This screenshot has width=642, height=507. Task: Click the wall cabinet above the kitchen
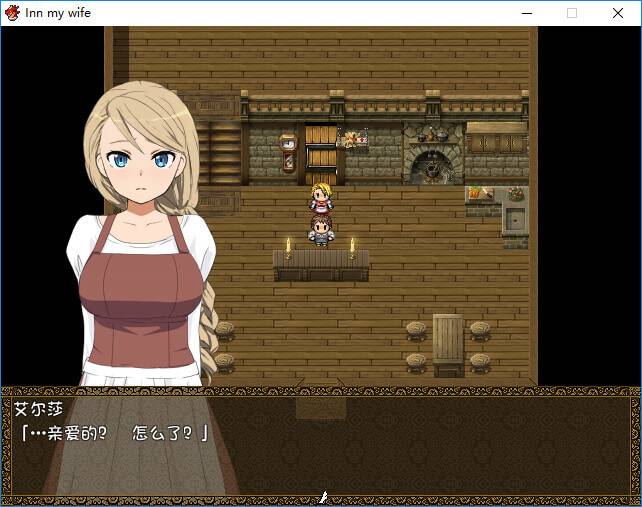(496, 140)
